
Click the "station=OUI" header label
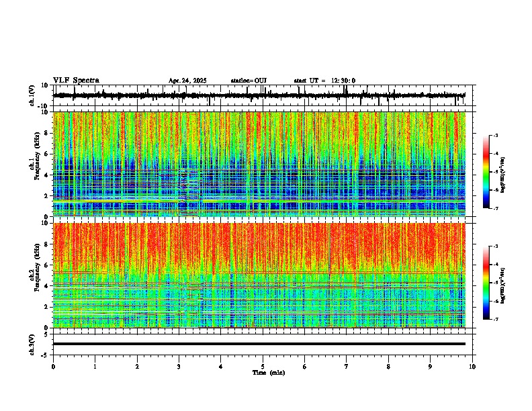click(249, 81)
